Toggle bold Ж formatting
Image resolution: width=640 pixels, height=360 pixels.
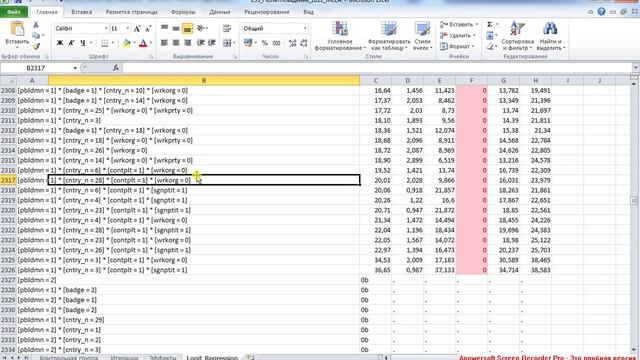(x=60, y=43)
